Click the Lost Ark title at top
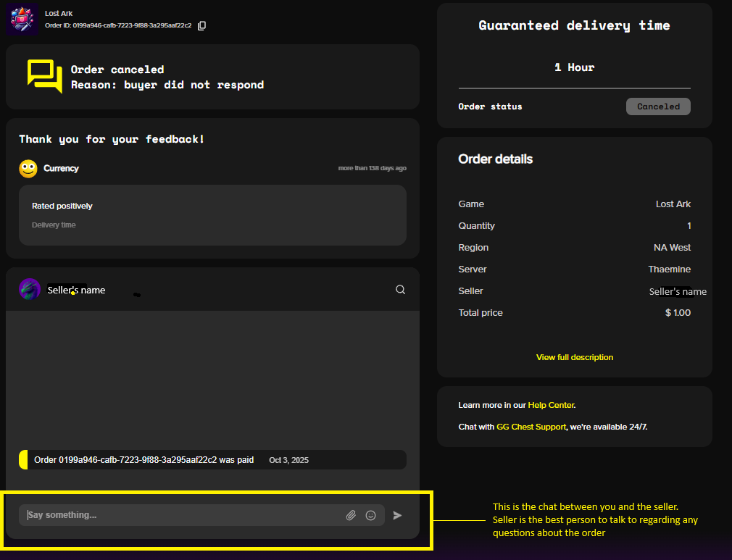732x560 pixels. click(x=59, y=13)
